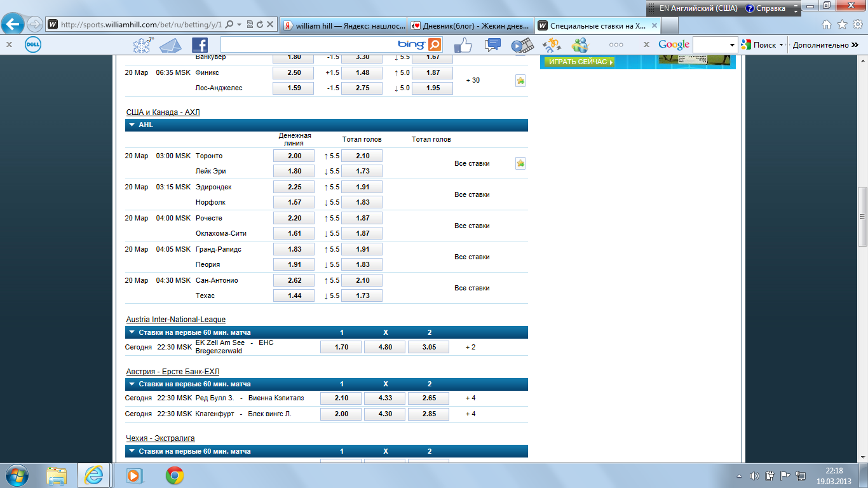
Task: Click the Facebook icon in the toolbar
Action: pyautogui.click(x=200, y=44)
